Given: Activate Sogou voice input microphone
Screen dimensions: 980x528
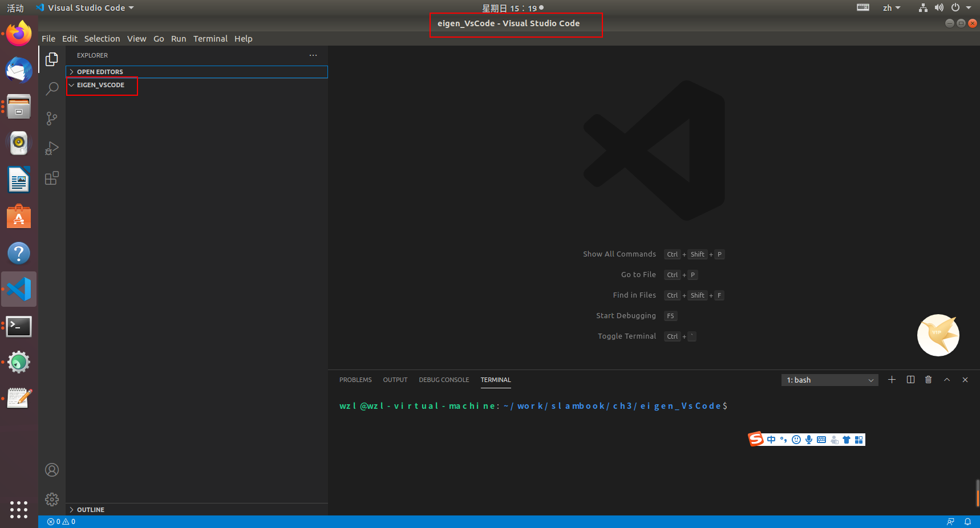Looking at the screenshot, I should [809, 440].
